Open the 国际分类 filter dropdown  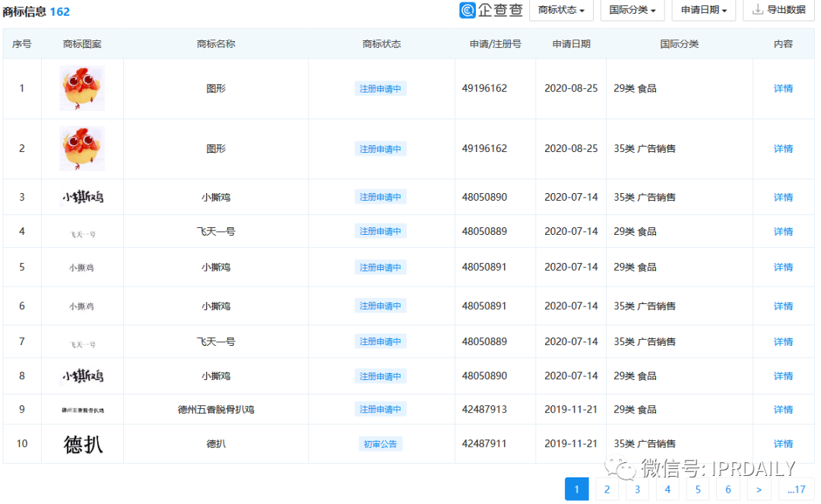coord(632,10)
